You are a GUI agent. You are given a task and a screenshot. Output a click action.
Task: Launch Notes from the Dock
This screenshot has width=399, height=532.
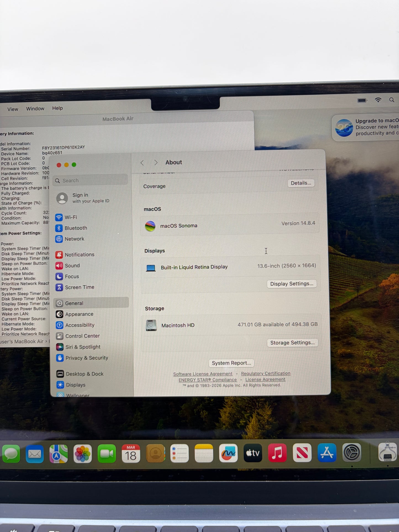tap(204, 453)
